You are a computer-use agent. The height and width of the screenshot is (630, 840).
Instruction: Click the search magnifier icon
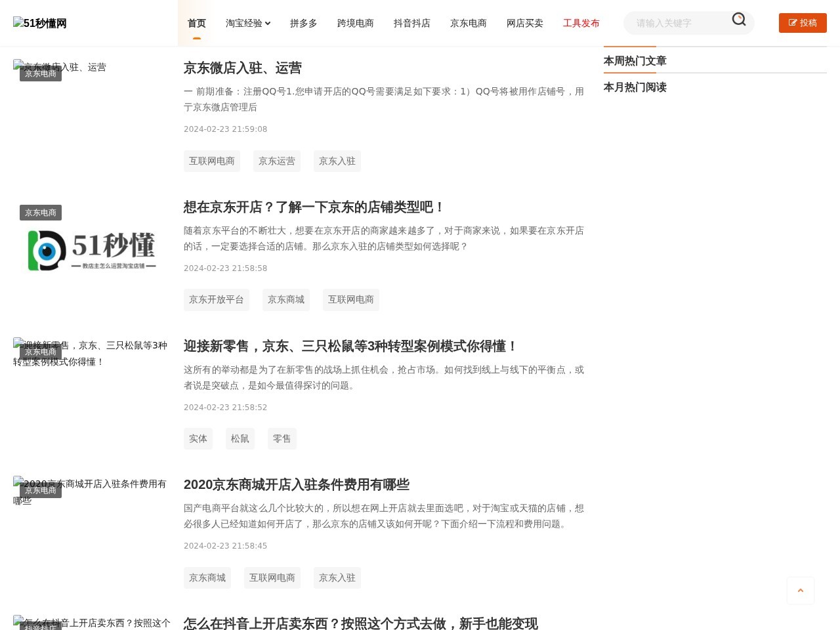pyautogui.click(x=739, y=20)
